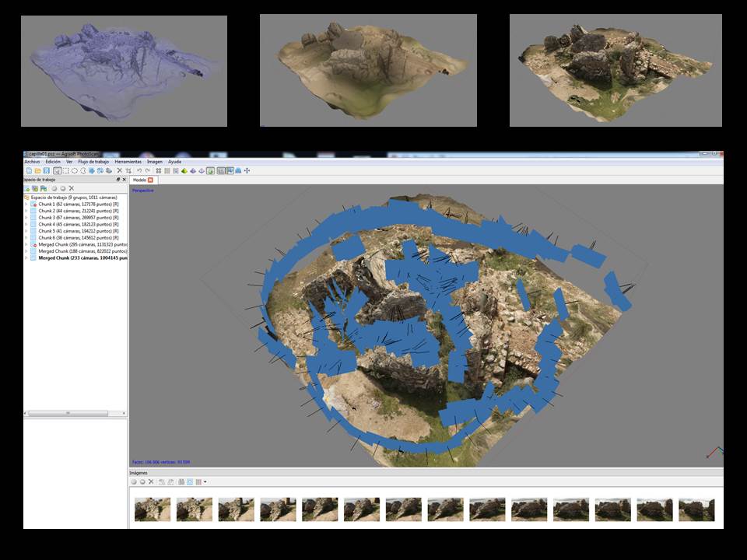
Task: Click the Reset view icon in toolbar
Action: coord(247,170)
